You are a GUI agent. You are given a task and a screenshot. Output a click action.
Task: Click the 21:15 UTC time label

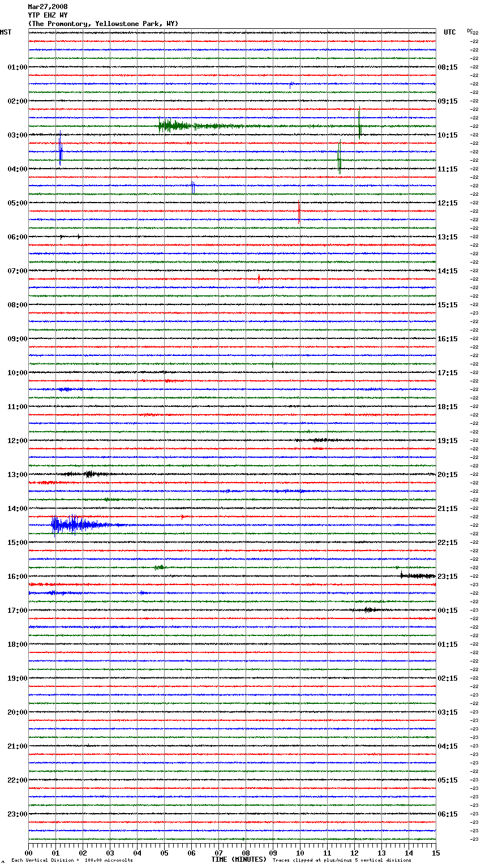tap(448, 509)
